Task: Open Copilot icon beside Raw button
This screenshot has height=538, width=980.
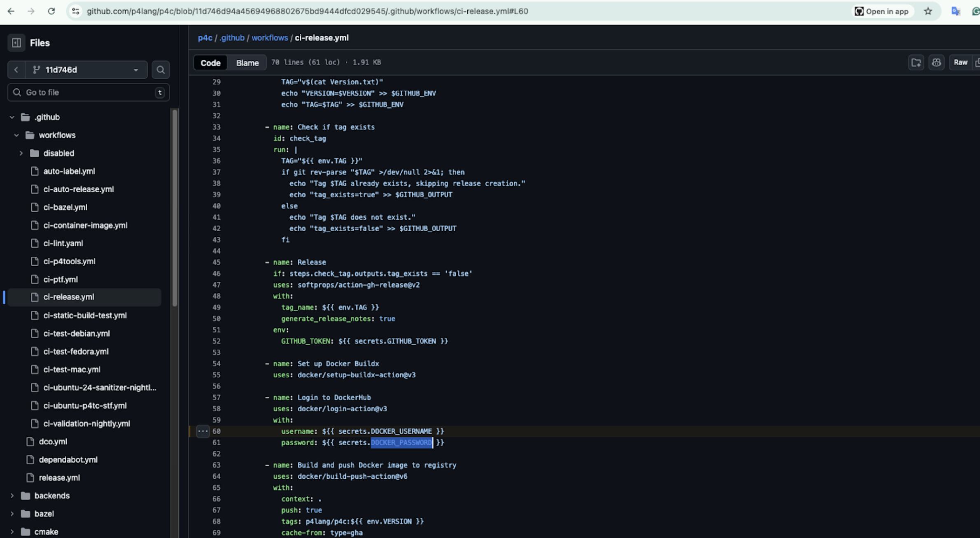Action: pos(936,63)
